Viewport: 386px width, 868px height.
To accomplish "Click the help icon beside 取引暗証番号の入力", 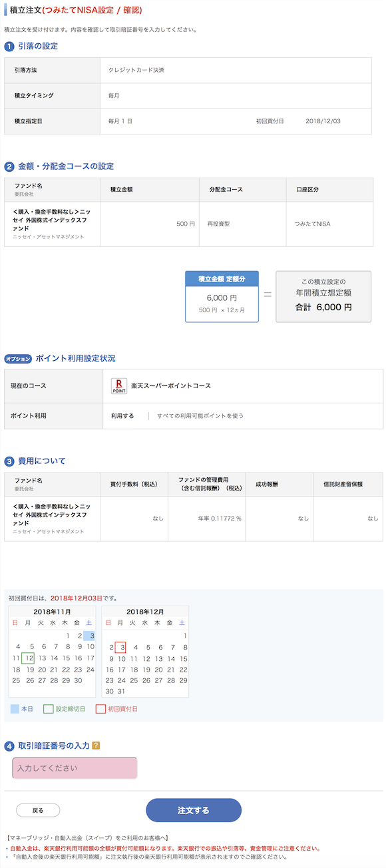I will (x=96, y=746).
